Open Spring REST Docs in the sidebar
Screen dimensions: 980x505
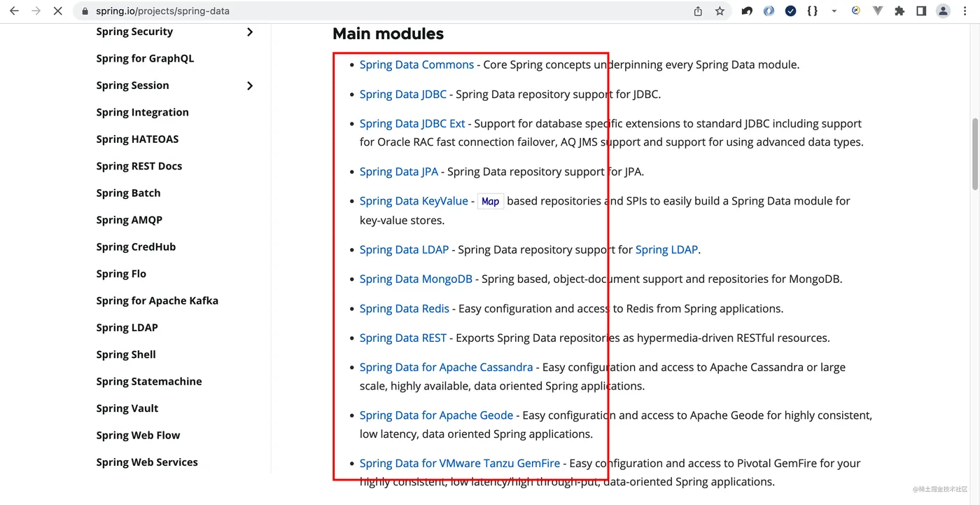click(139, 166)
